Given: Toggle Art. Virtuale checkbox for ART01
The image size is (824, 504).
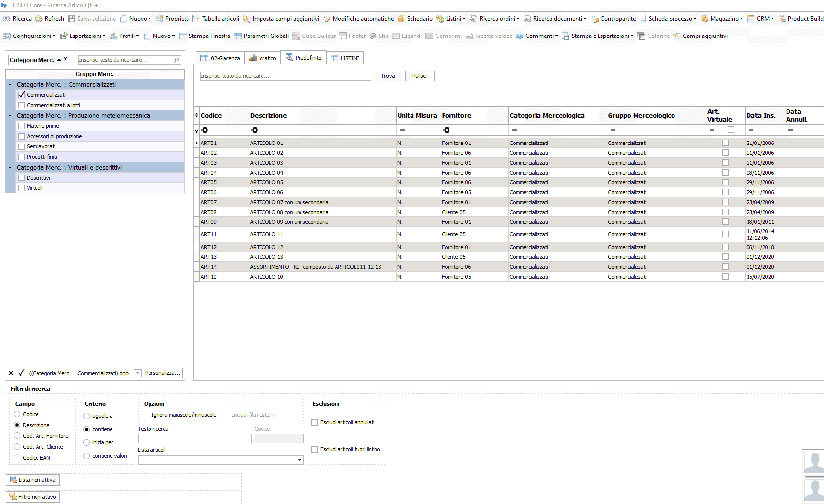Looking at the screenshot, I should pyautogui.click(x=725, y=143).
